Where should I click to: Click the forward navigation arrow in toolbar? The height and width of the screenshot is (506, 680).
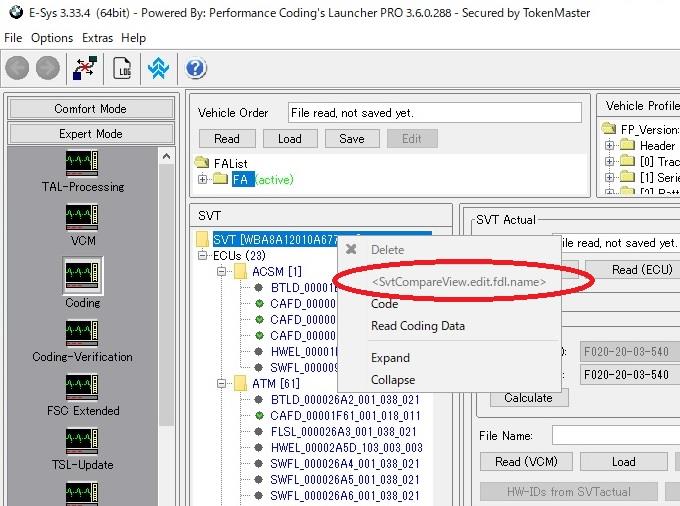48,68
